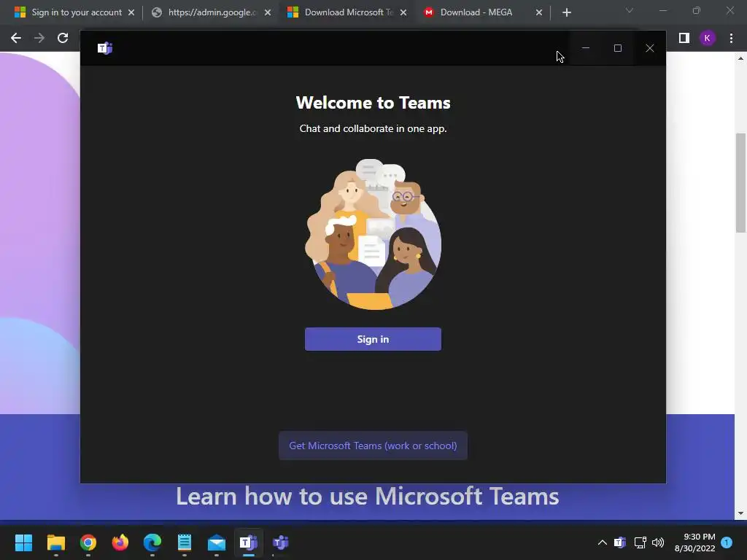Screen dimensions: 747x560
Task: Click the Teams logo in the title bar
Action: pos(105,48)
